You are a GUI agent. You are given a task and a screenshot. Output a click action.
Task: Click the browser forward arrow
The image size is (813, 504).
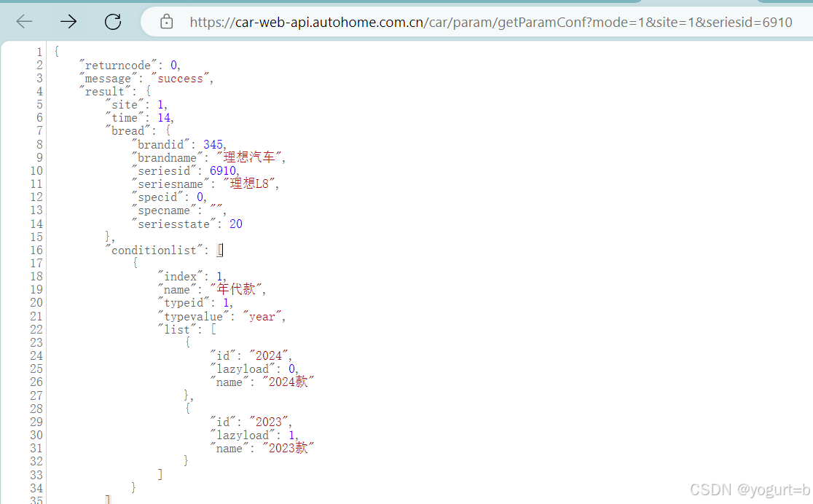[x=68, y=21]
